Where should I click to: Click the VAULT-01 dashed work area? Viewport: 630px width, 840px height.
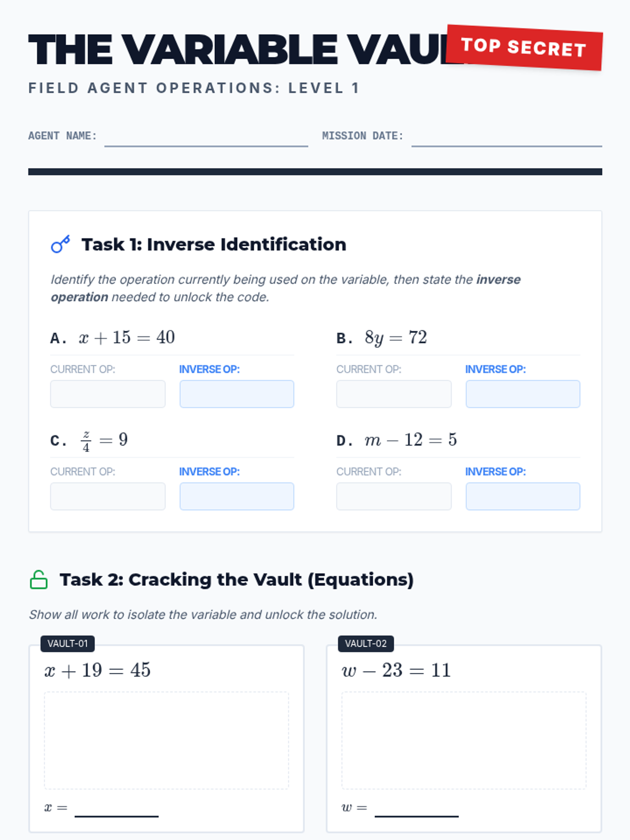pyautogui.click(x=166, y=740)
